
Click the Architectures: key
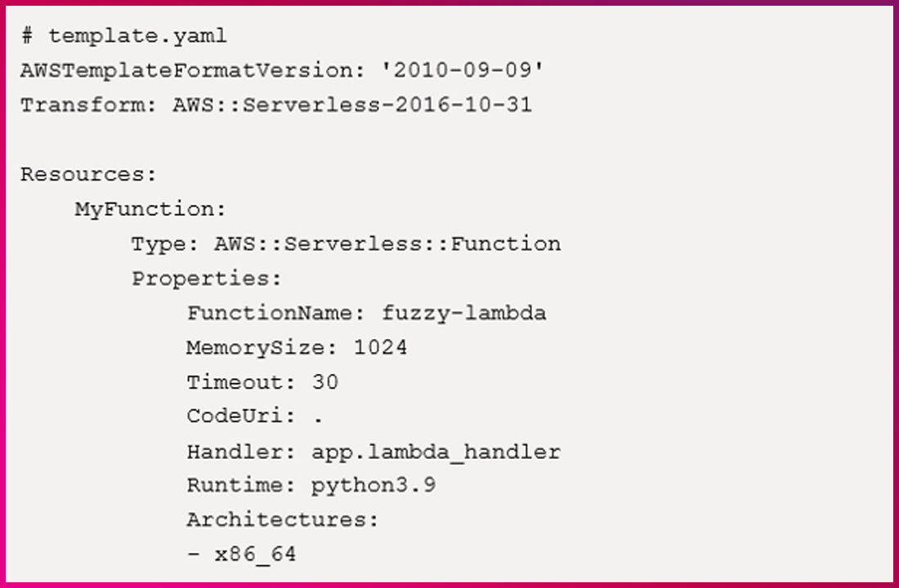(x=283, y=520)
